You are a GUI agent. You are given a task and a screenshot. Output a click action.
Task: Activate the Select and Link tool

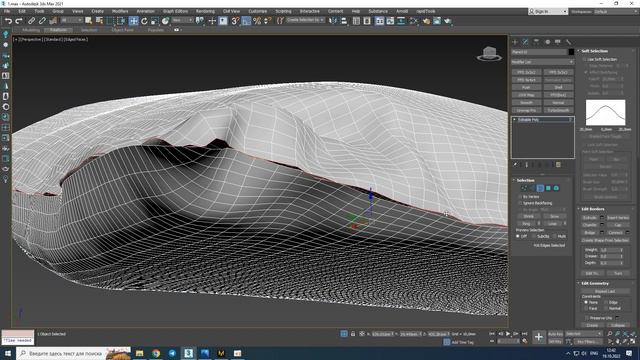31,21
